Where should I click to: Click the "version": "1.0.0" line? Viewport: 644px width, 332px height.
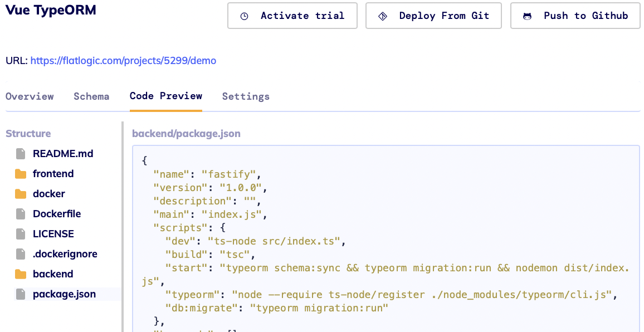[210, 188]
